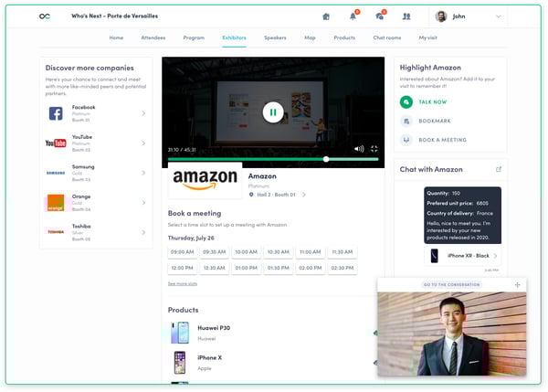Open the Speakers tab
This screenshot has width=548, height=392.
[275, 37]
